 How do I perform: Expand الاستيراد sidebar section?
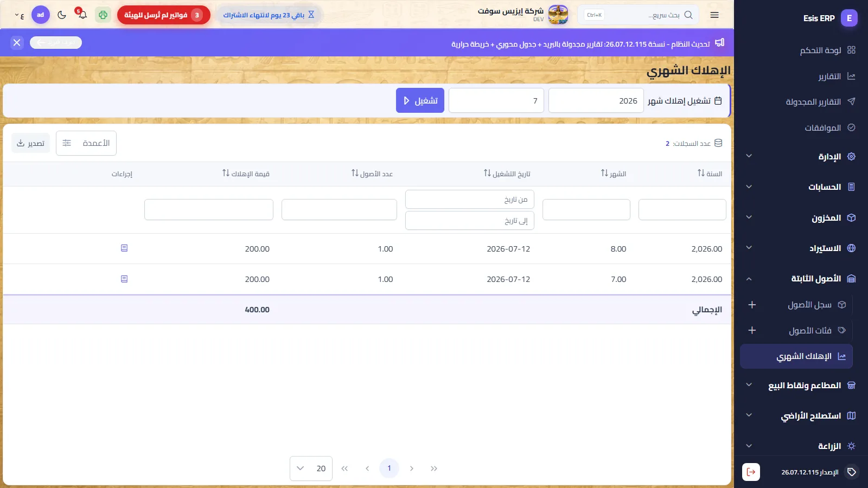[801, 248]
